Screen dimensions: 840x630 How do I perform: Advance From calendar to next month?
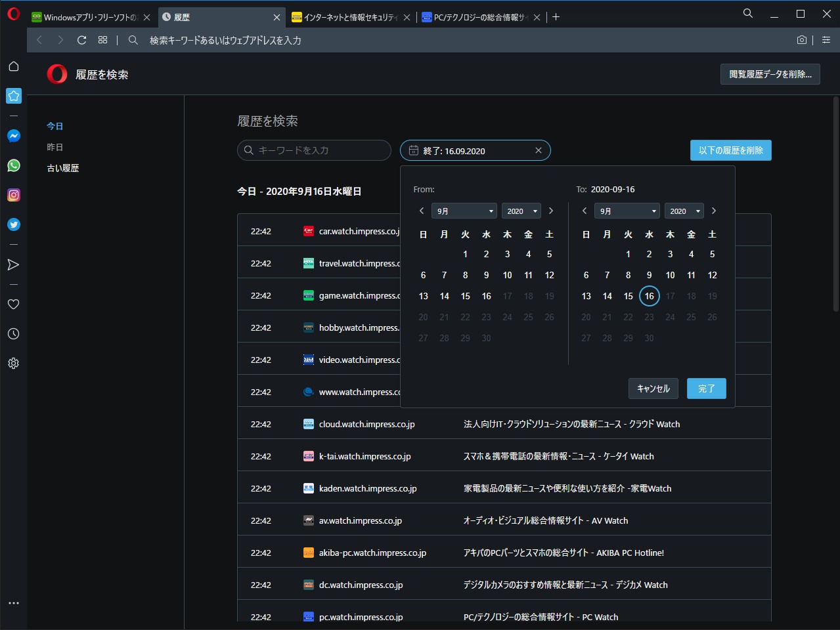tap(551, 211)
